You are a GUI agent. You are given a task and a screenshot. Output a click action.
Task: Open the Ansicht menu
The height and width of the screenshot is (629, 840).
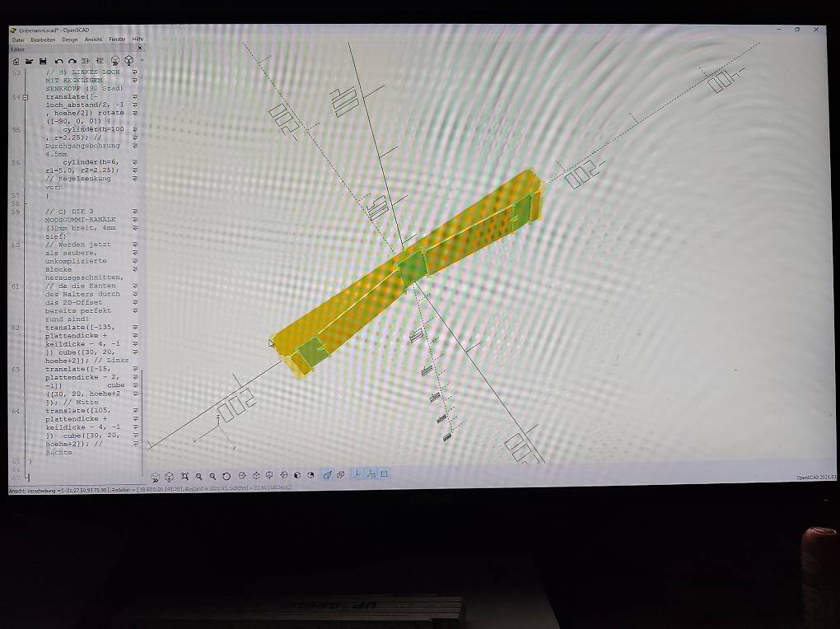(93, 40)
